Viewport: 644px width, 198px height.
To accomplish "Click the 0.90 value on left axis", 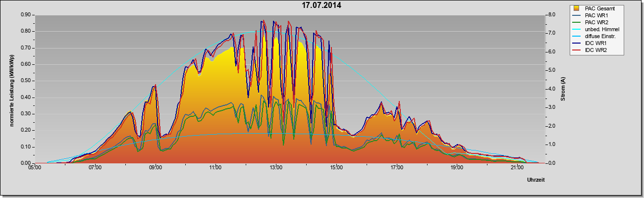I will [x=26, y=15].
